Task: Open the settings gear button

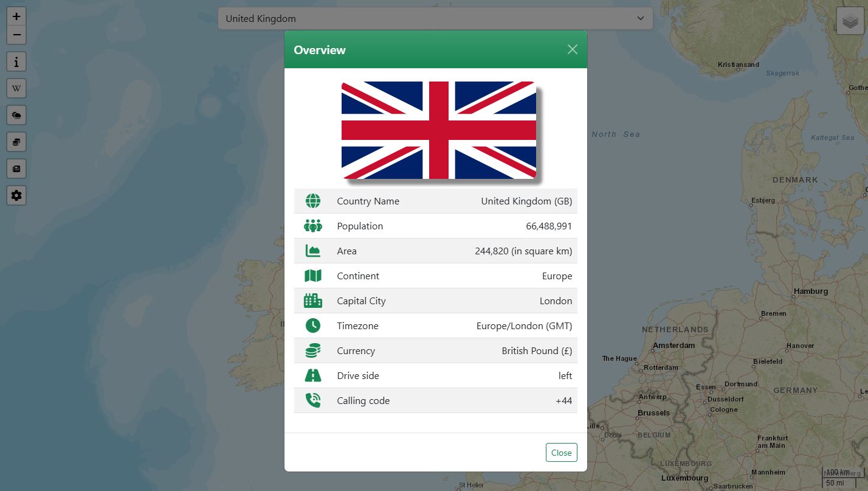Action: (16, 195)
